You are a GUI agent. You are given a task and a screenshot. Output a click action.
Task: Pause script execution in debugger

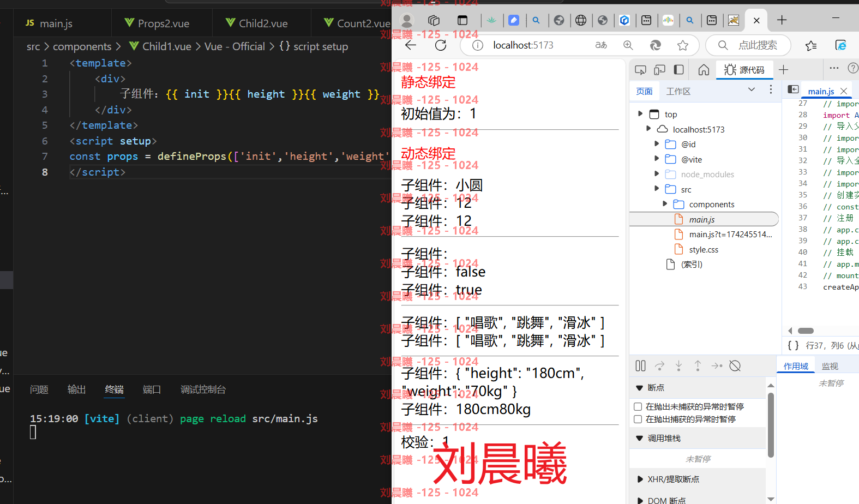click(641, 366)
